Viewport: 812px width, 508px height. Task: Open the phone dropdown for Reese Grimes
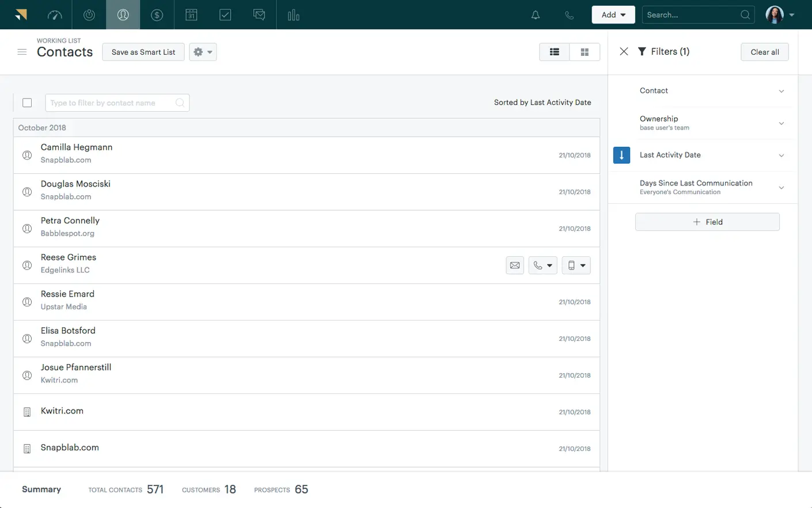pos(549,265)
